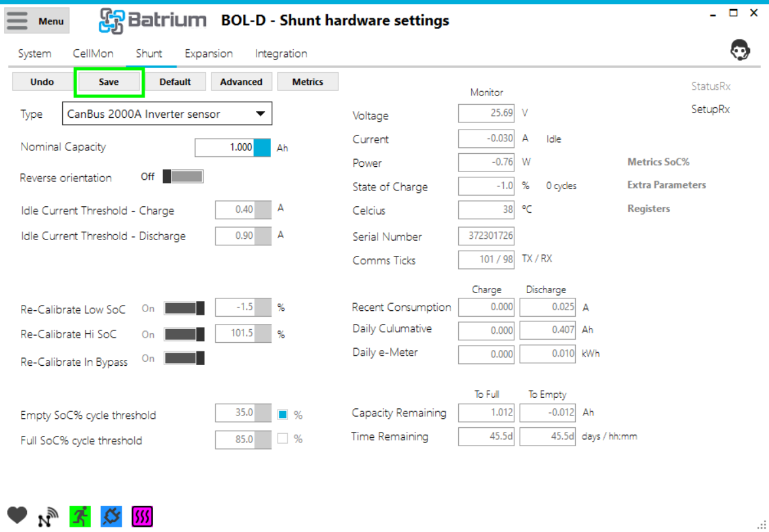Image resolution: width=769 pixels, height=532 pixels.
Task: Toggle the Re-Calibrate Low SoC switch
Action: tap(185, 308)
